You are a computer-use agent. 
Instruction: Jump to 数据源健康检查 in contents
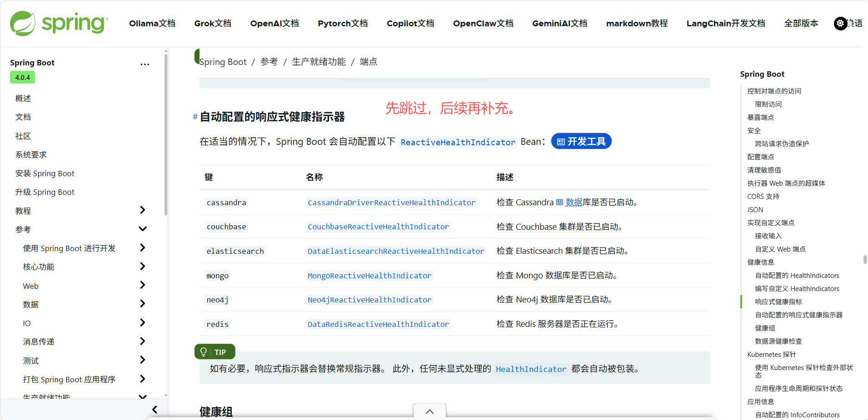778,341
